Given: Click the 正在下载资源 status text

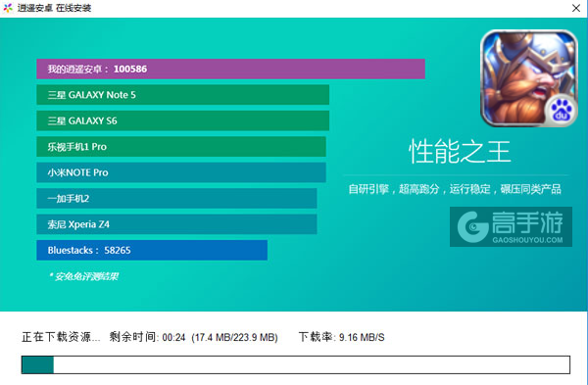Looking at the screenshot, I should 61,337.
